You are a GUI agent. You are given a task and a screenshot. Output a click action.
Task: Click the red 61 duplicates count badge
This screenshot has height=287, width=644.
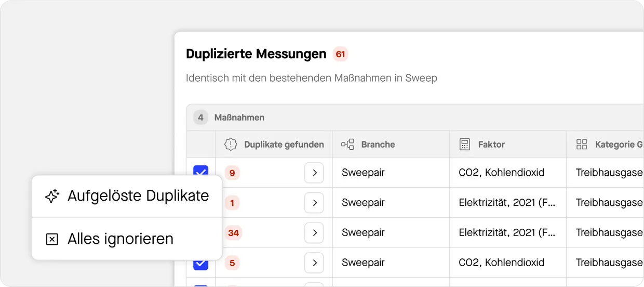tap(340, 54)
